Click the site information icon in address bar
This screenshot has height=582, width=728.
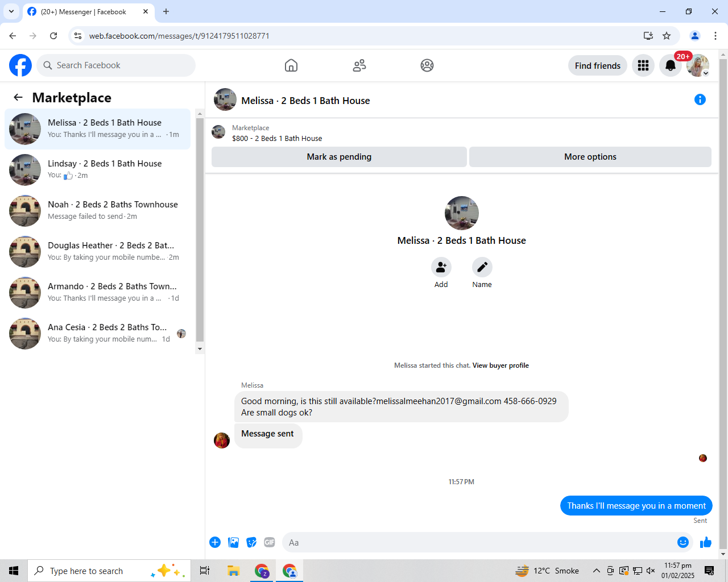[78, 36]
